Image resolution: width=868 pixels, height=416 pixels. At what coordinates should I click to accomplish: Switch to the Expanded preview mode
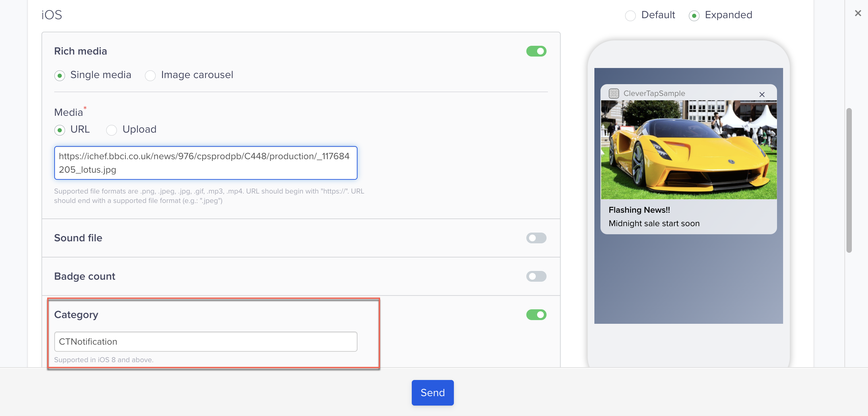[x=694, y=15]
